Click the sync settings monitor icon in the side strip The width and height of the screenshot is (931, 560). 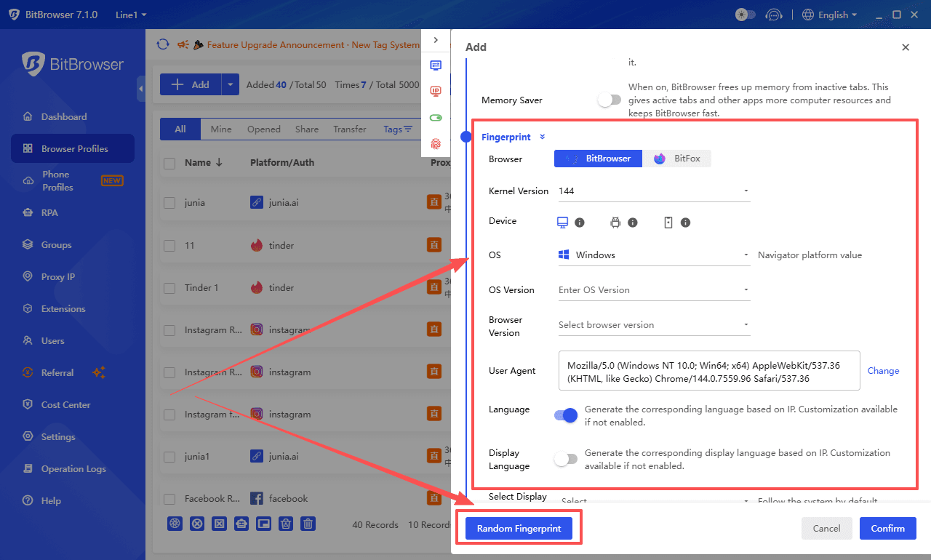coord(436,65)
